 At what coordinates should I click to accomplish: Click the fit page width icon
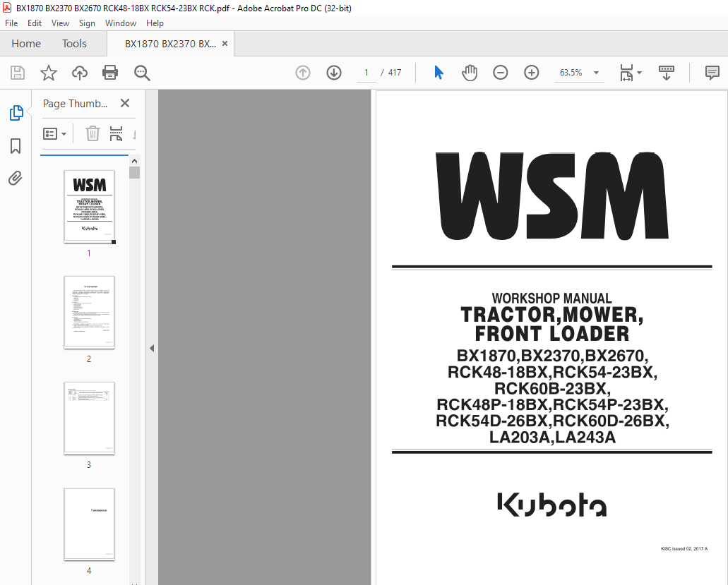[x=626, y=73]
